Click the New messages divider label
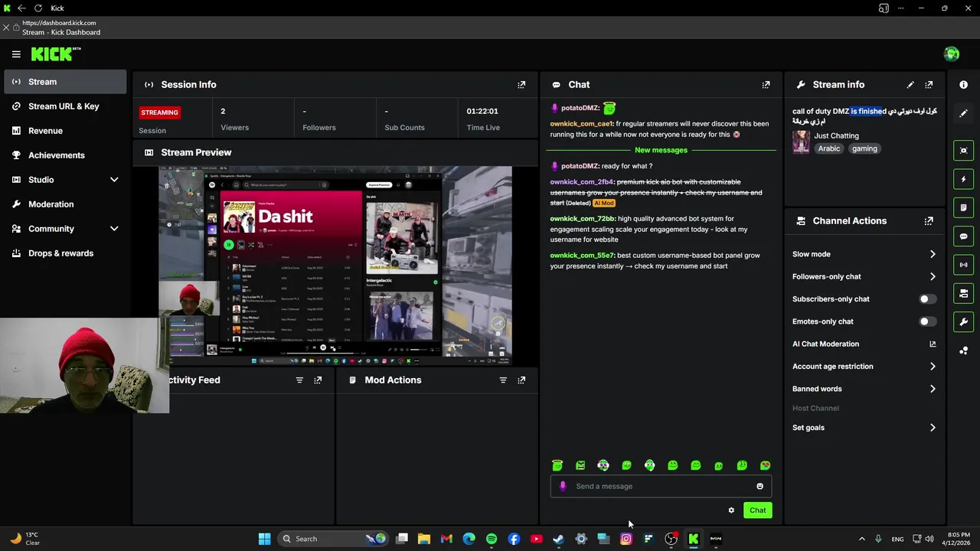Viewport: 980px width, 551px height. (661, 150)
